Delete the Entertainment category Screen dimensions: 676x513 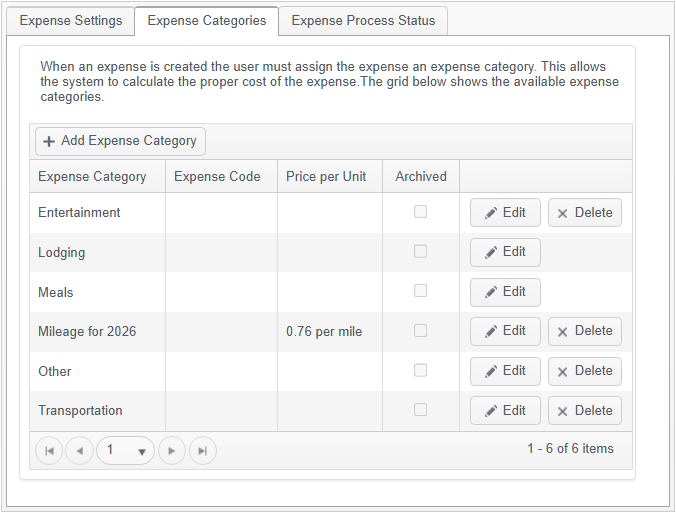[x=585, y=213]
